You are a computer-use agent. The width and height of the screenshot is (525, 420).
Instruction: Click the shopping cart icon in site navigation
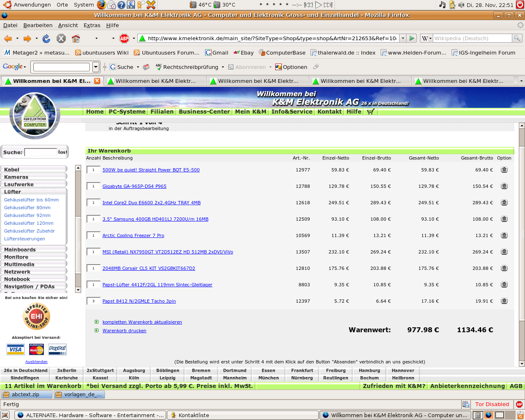pyautogui.click(x=371, y=112)
